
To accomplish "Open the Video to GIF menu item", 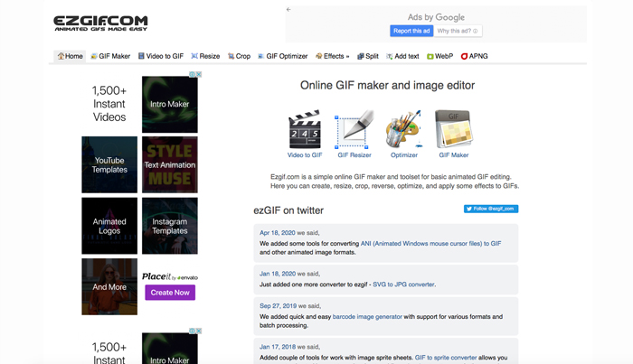I will 161,56.
